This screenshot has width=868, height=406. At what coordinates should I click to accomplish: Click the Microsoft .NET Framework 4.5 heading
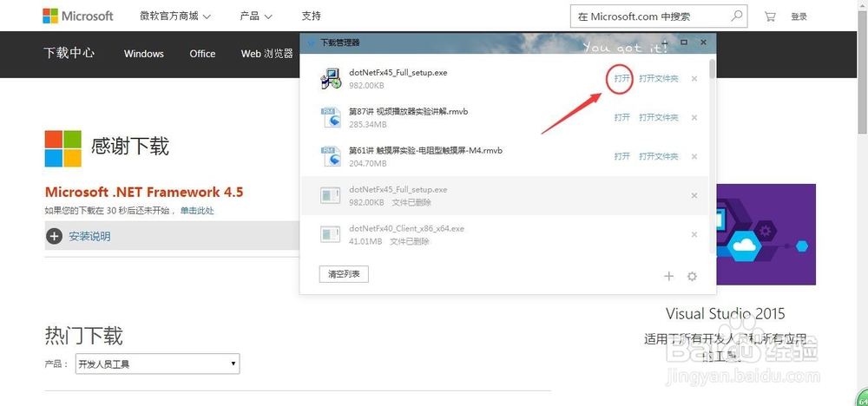tap(144, 193)
